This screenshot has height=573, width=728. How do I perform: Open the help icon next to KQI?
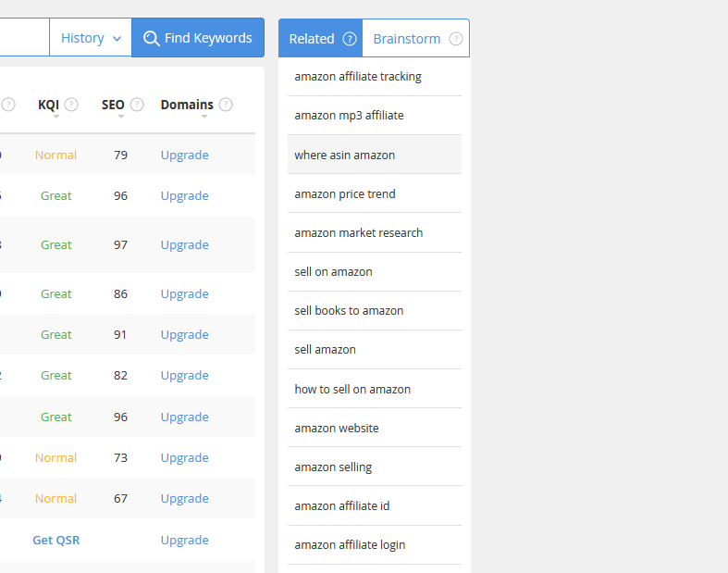point(71,105)
